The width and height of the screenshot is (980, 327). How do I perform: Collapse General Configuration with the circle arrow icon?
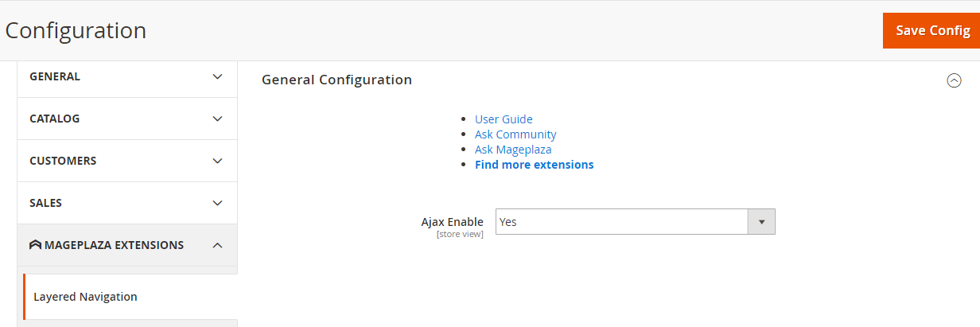point(954,80)
